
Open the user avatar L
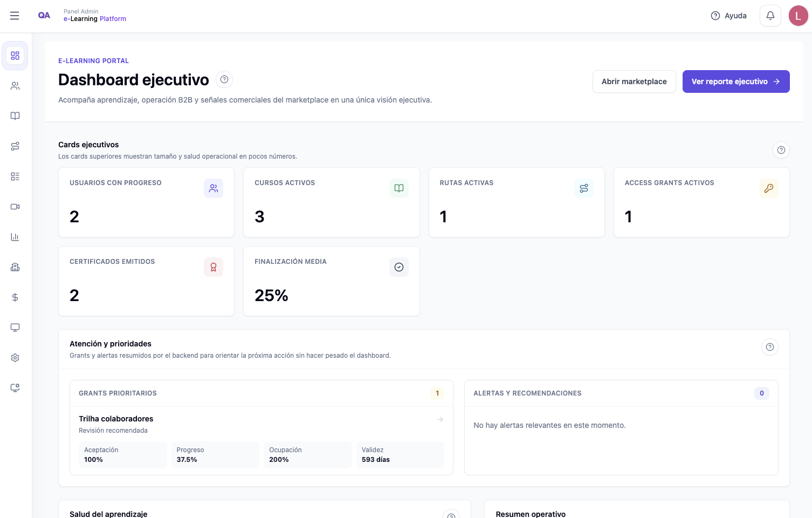pos(799,16)
